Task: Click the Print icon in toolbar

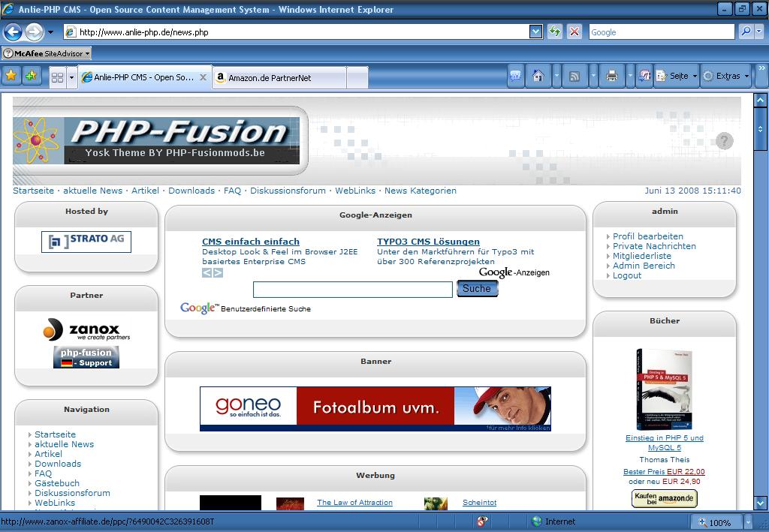Action: pyautogui.click(x=612, y=76)
